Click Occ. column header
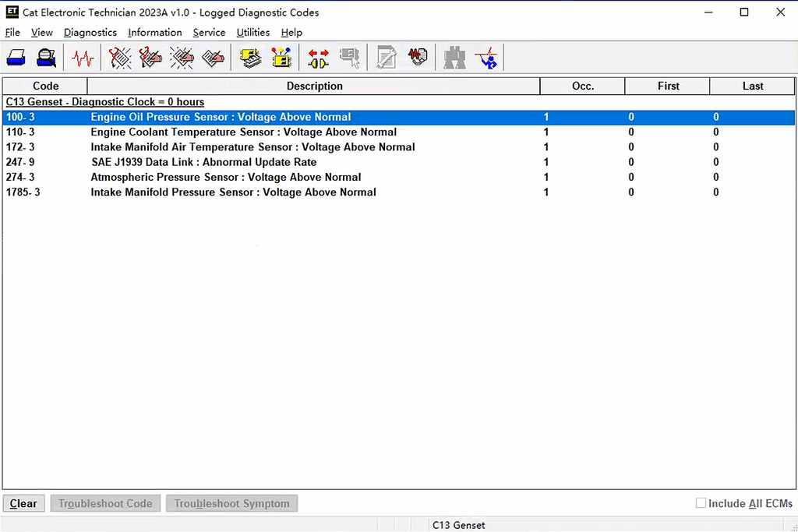 [583, 86]
